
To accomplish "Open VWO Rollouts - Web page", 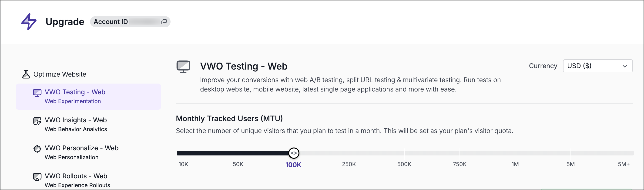I will (x=76, y=176).
